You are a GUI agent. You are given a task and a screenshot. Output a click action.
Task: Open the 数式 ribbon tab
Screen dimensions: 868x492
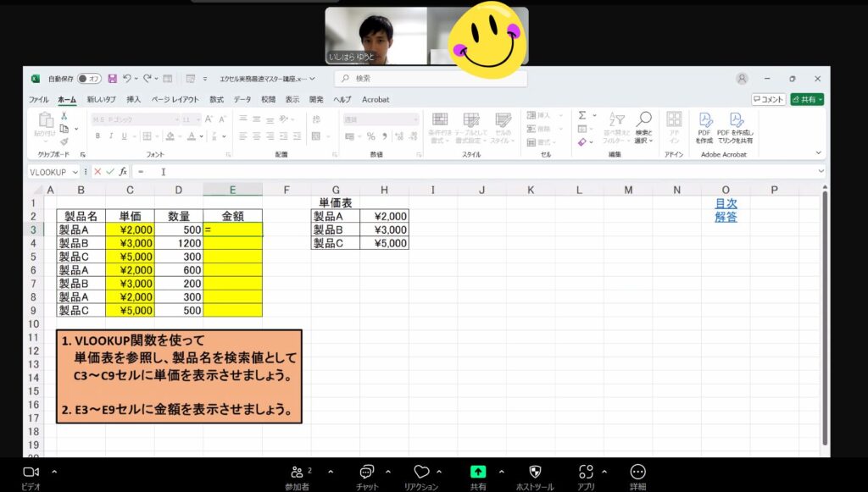[216, 99]
